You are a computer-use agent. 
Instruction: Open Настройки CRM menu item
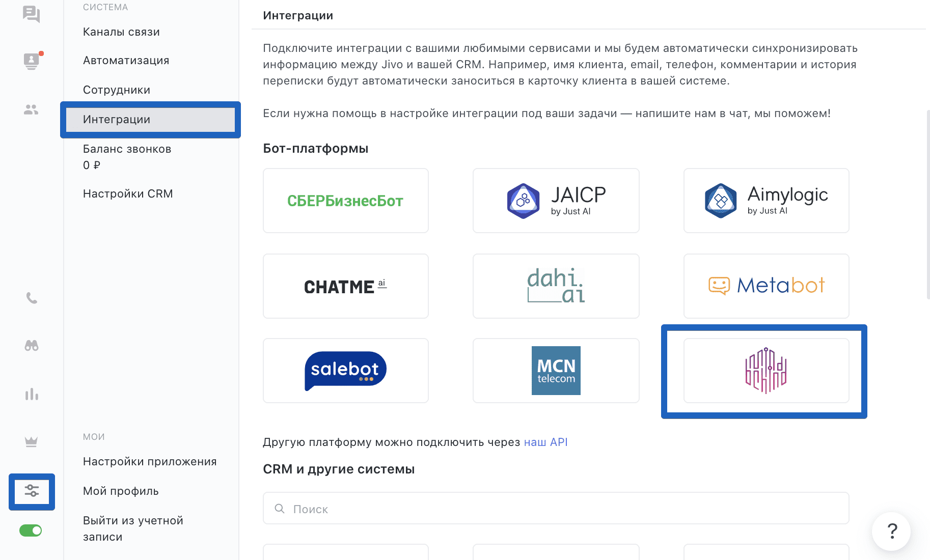(x=128, y=193)
